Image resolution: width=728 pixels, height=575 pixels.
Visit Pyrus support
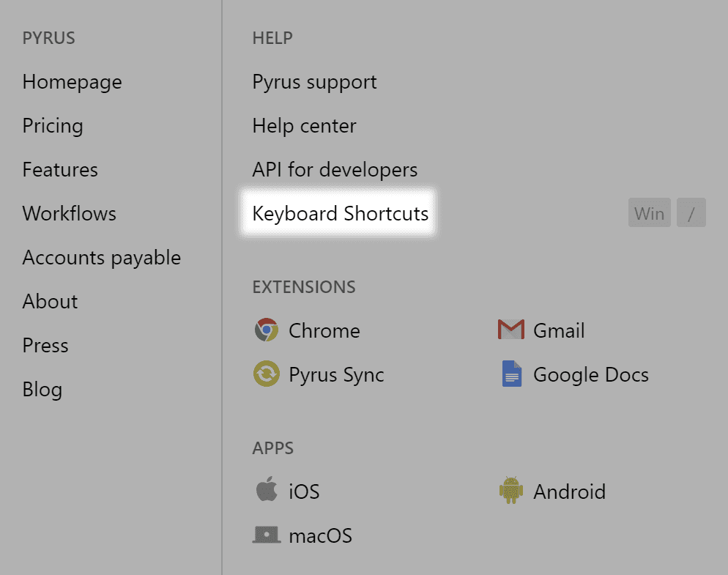click(x=313, y=81)
